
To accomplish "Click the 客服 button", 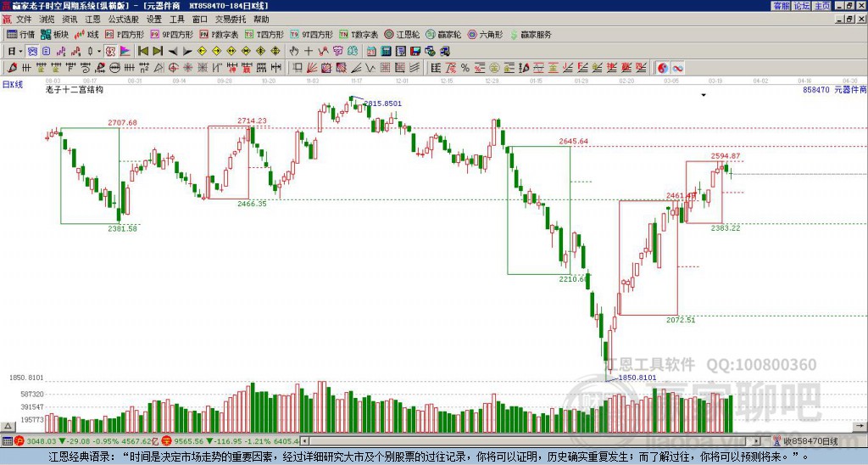I will 781,6.
